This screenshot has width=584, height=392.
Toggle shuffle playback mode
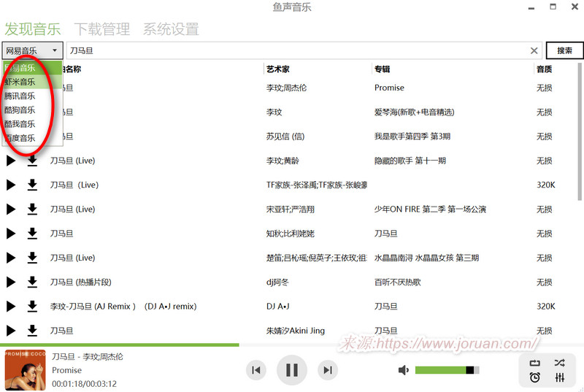559,362
